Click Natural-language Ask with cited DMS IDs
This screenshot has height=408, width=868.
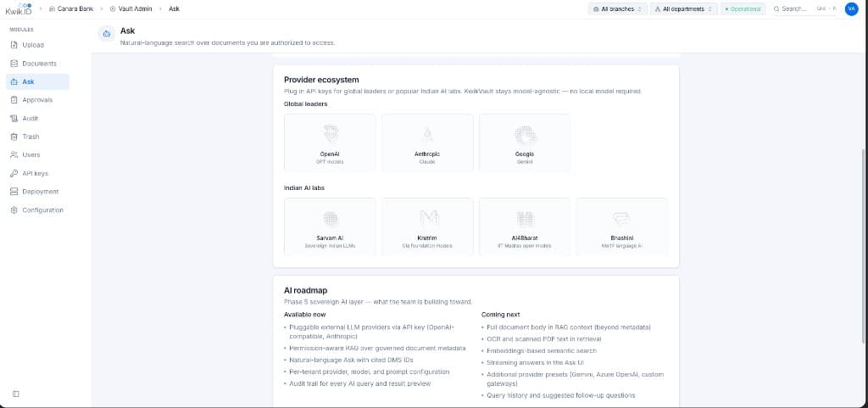tap(351, 360)
